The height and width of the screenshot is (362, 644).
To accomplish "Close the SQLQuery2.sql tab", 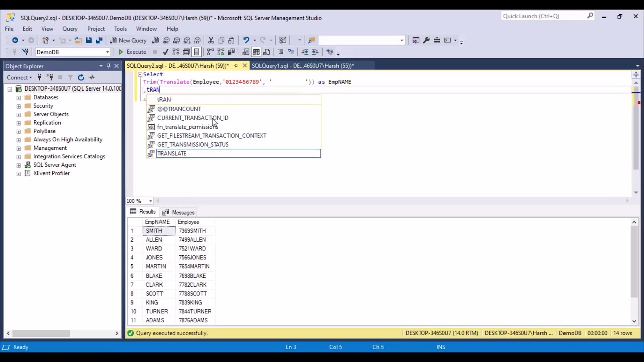I will [x=245, y=66].
